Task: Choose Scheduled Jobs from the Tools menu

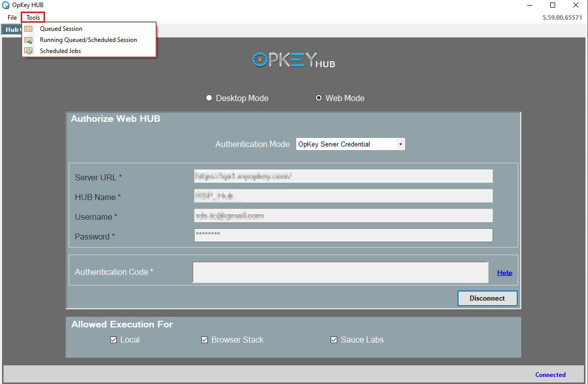Action: [x=60, y=51]
